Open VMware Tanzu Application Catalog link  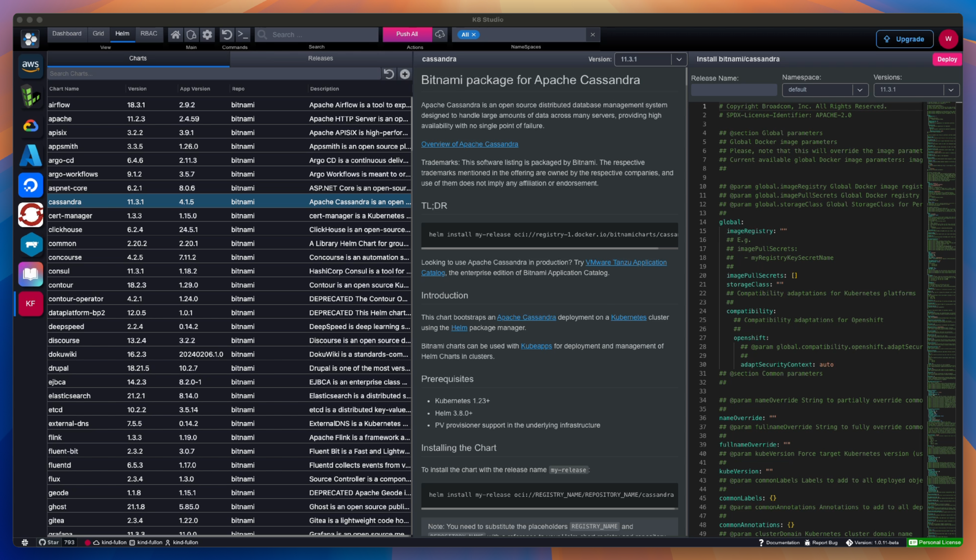[x=626, y=262]
